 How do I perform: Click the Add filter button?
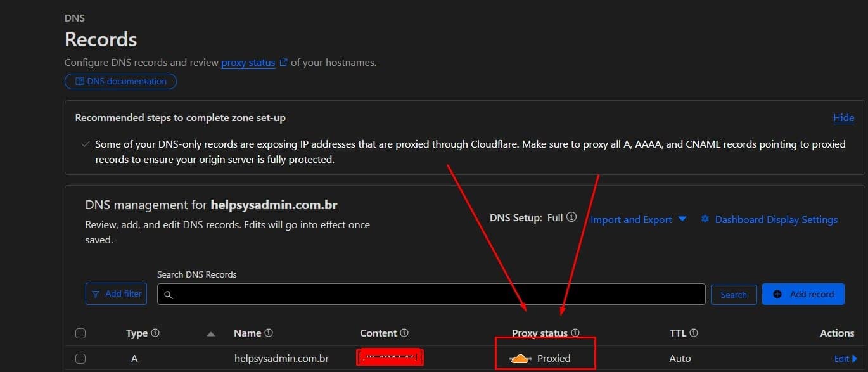(x=116, y=293)
